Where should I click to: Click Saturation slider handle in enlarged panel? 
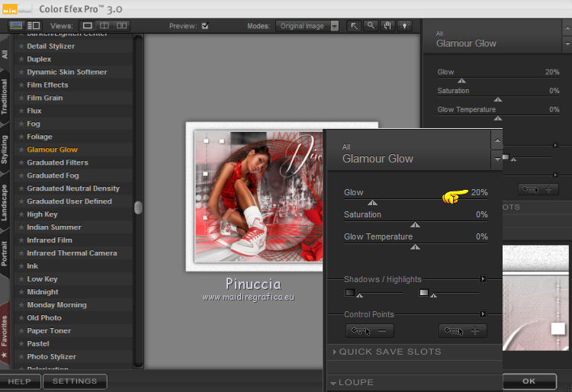(x=415, y=225)
